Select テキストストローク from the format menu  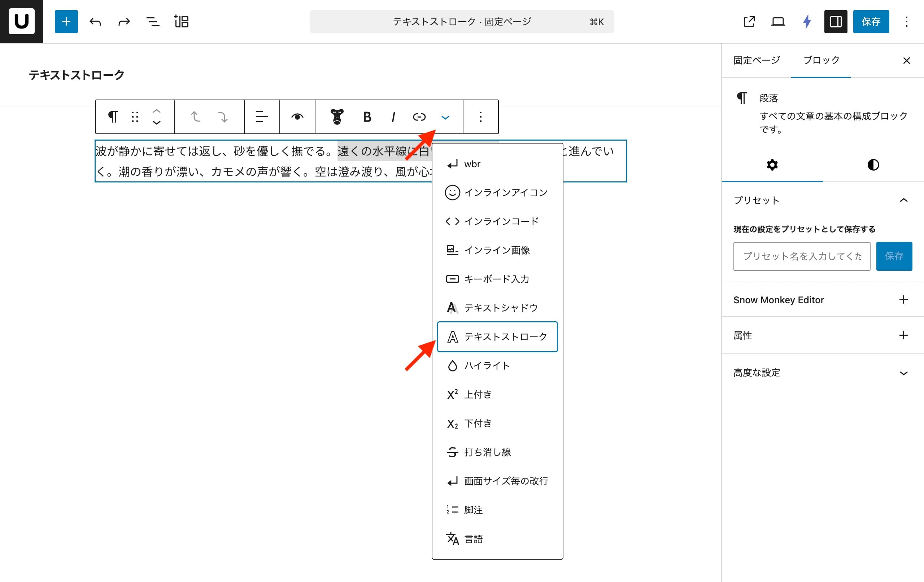497,337
